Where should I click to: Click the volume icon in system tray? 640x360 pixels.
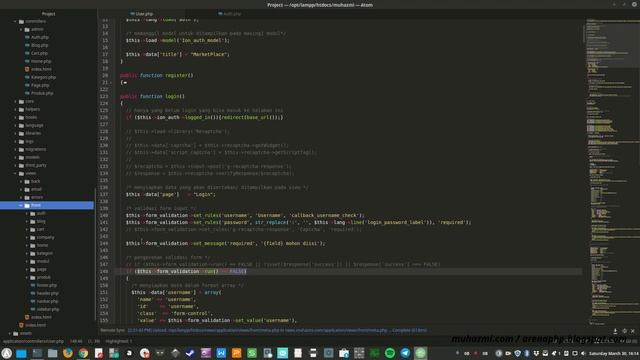(583, 353)
